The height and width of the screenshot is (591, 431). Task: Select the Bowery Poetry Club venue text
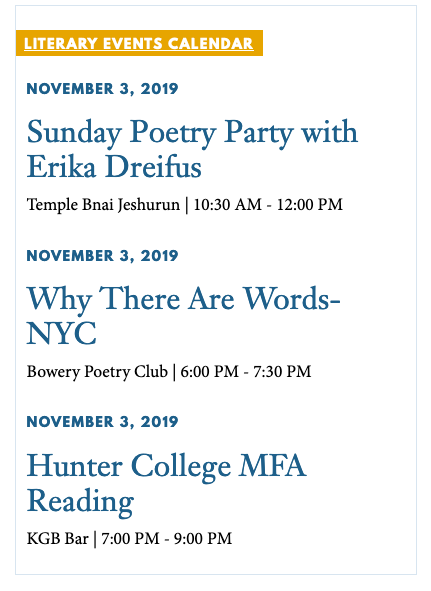[x=97, y=372]
